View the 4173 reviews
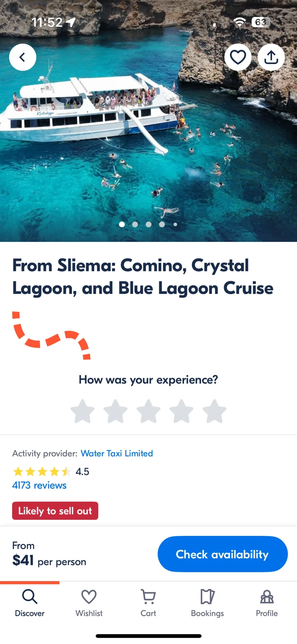Viewport: 297px width, 644px height. (x=39, y=485)
